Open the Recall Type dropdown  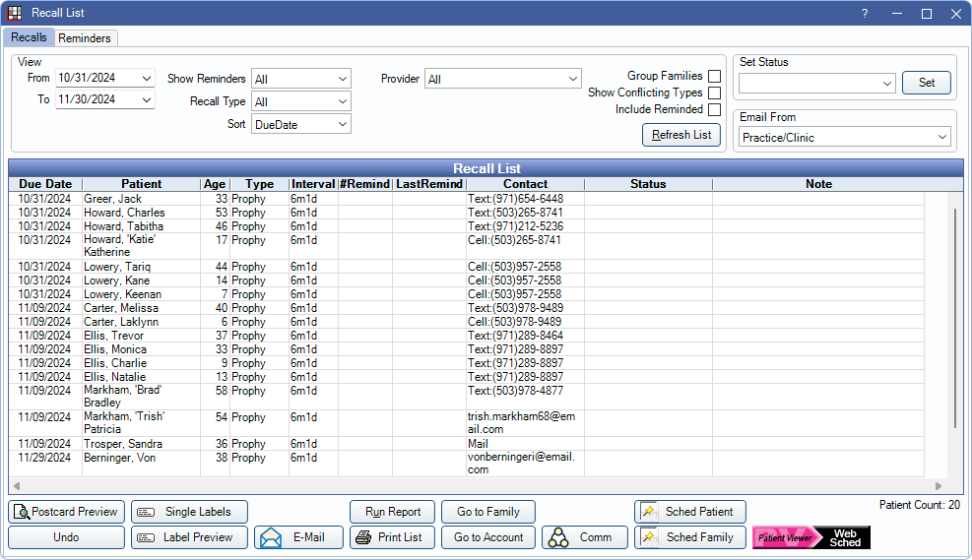coord(301,101)
